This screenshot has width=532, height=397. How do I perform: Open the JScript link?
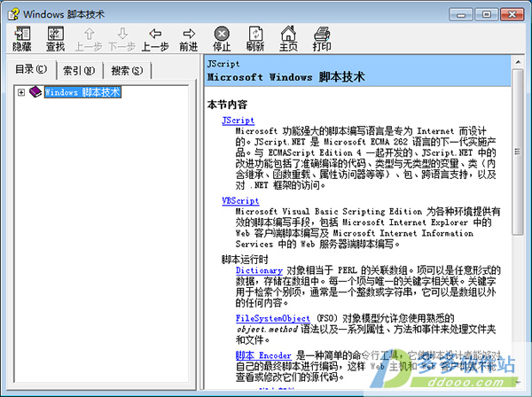tap(239, 121)
